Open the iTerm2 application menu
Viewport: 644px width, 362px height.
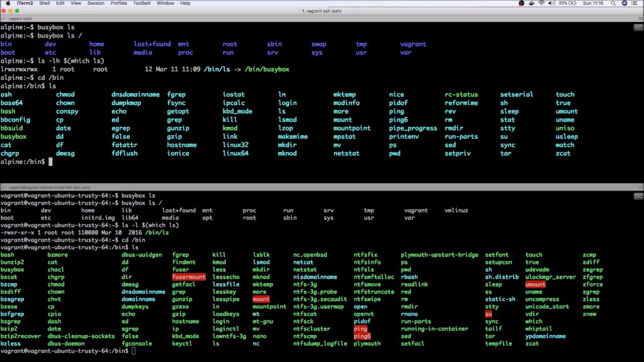click(25, 3)
